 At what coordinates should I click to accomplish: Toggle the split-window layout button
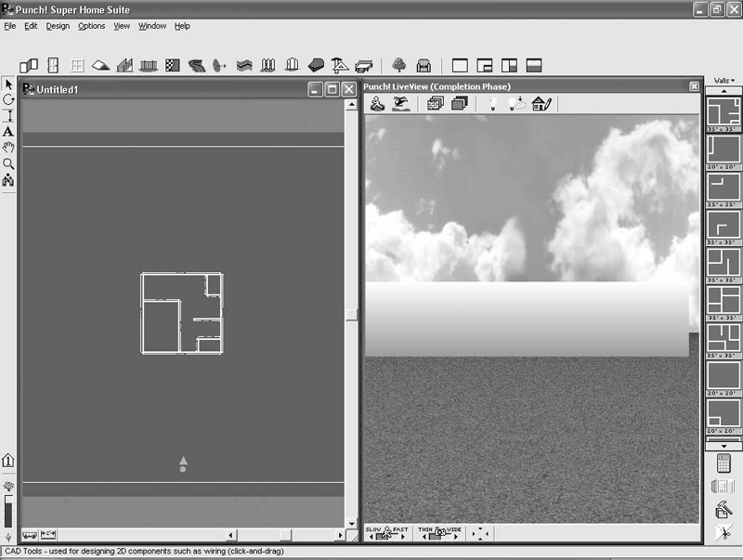click(x=509, y=65)
